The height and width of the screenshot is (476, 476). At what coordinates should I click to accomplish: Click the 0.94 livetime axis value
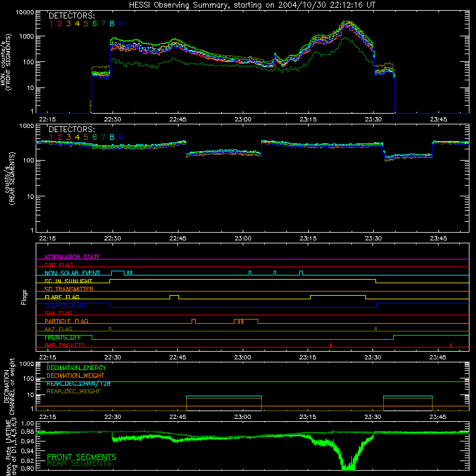(27, 450)
